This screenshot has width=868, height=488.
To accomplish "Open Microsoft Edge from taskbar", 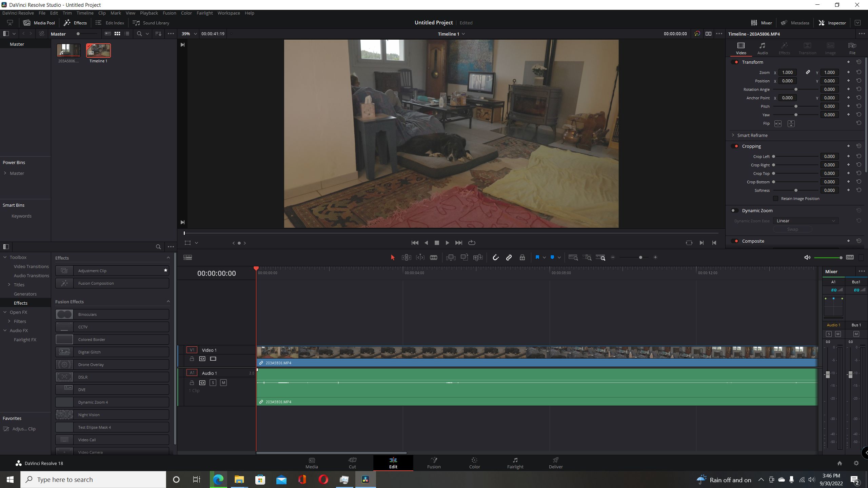I will tap(218, 480).
